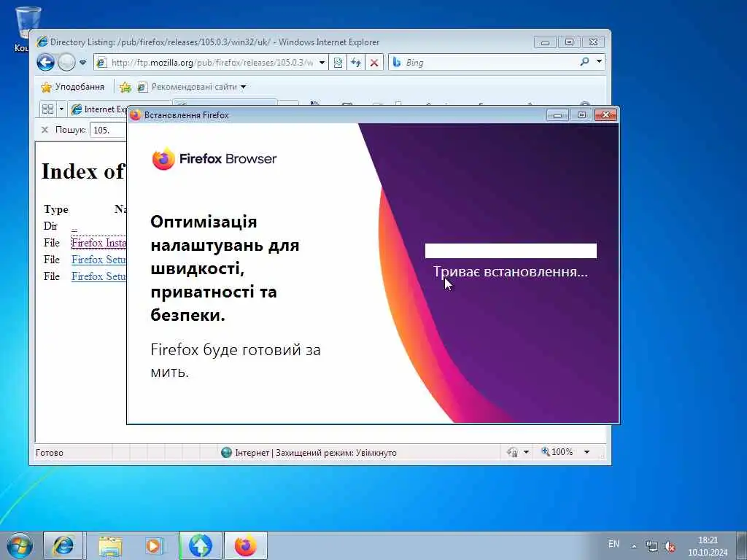Select the Internet Explorer page tab
Screen dimensions: 747x560
point(98,109)
